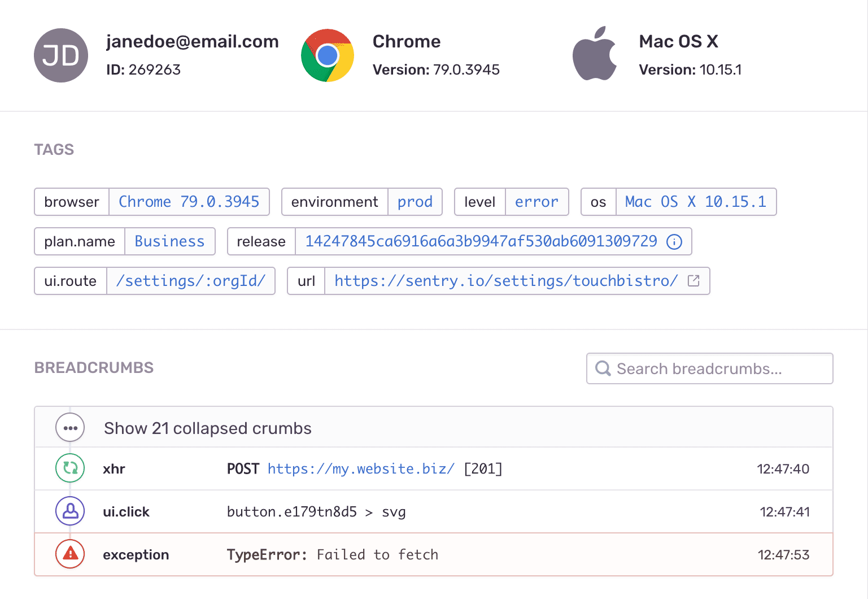This screenshot has height=599, width=868.
Task: Toggle the Business plan.name tag
Action: (x=169, y=241)
